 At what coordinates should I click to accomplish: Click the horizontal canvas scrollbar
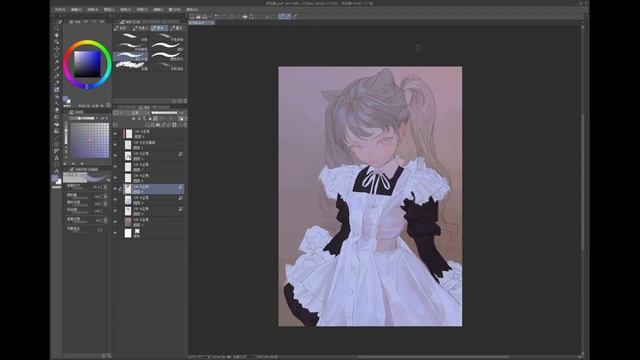[433, 357]
